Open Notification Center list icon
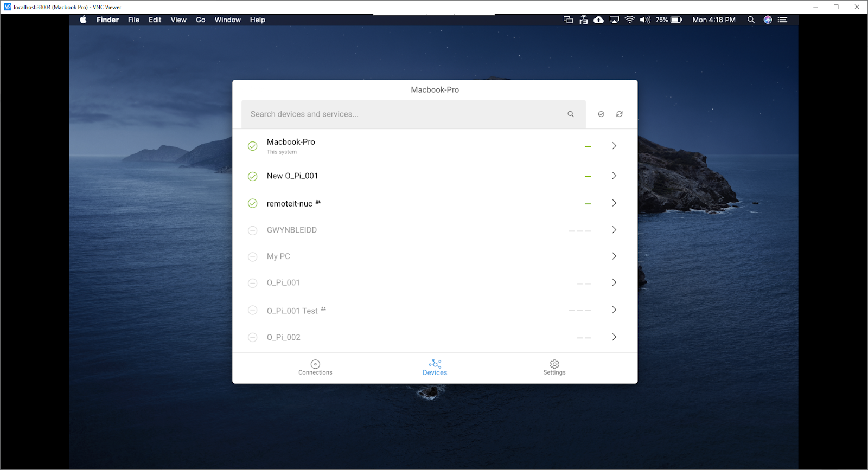Image resolution: width=868 pixels, height=470 pixels. coord(783,20)
